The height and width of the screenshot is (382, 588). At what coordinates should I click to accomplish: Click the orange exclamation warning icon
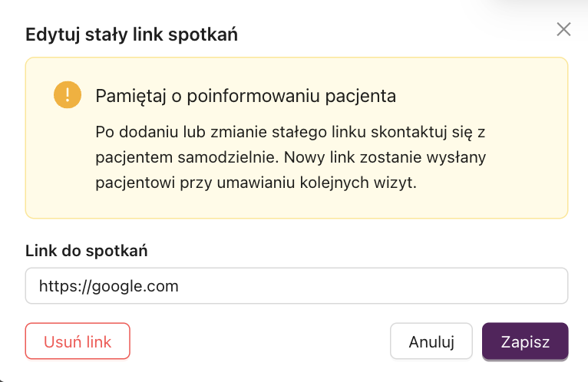coord(68,95)
